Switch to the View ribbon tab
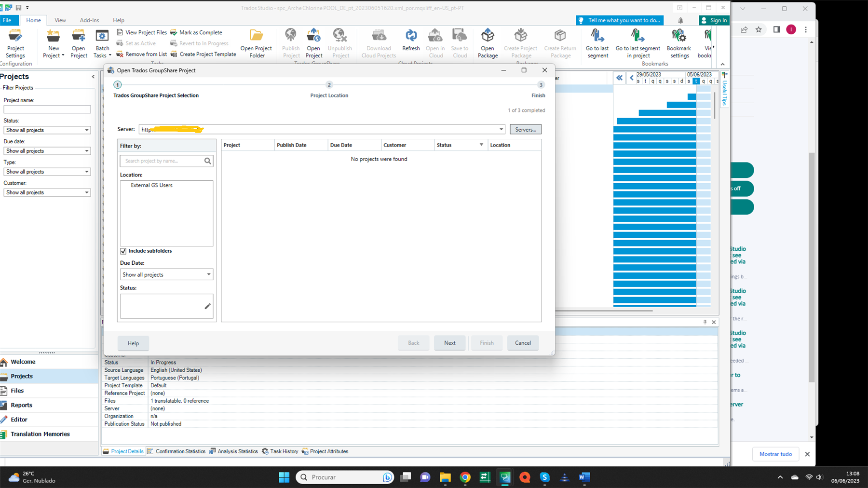Screen dimensions: 868x488 click(x=60, y=20)
